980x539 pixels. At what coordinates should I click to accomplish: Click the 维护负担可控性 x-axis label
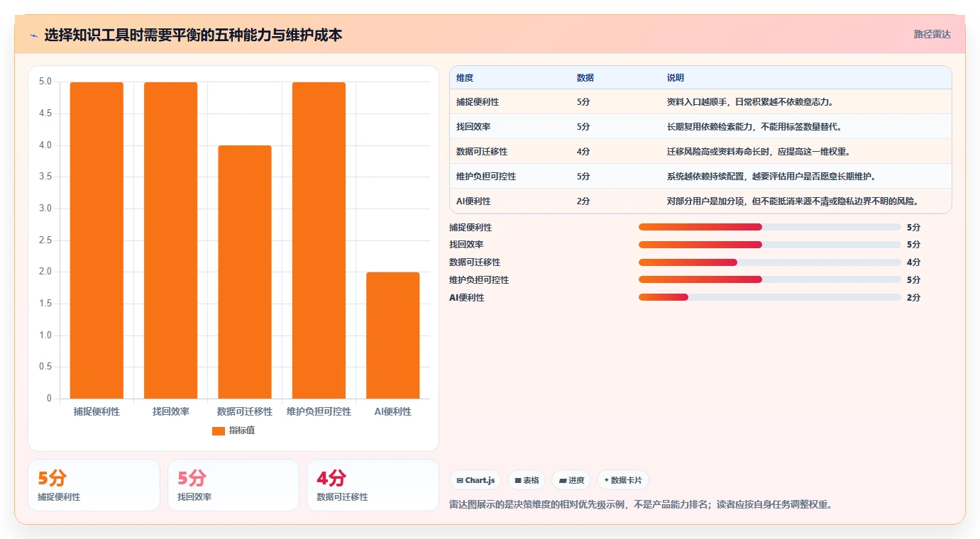coord(319,412)
